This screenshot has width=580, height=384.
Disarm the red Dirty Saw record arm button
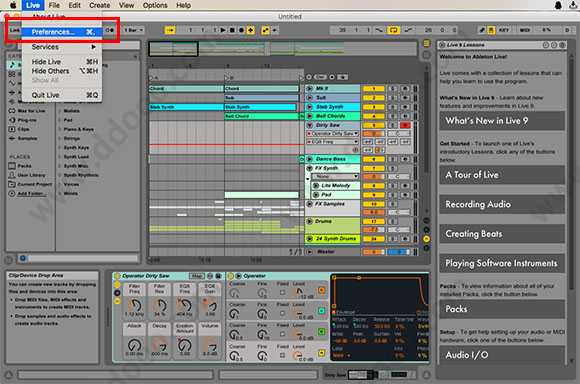tap(405, 125)
